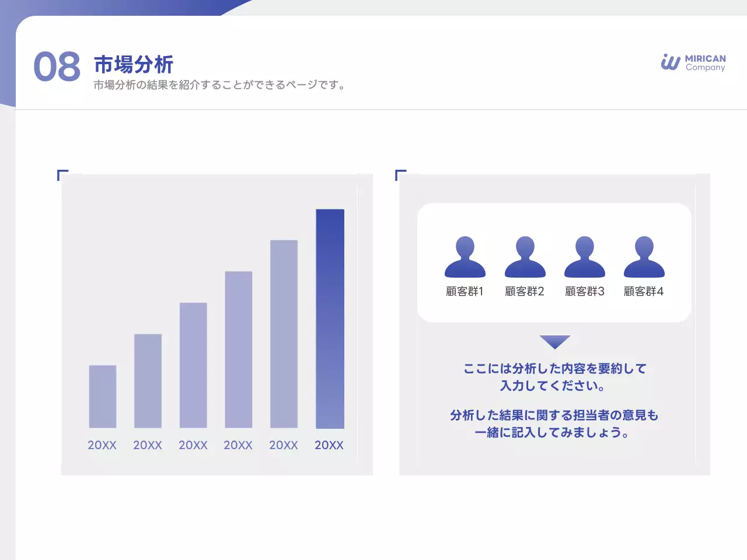Image resolution: width=747 pixels, height=560 pixels.
Task: Select the corner bracket on the customer group panel
Action: tap(400, 174)
